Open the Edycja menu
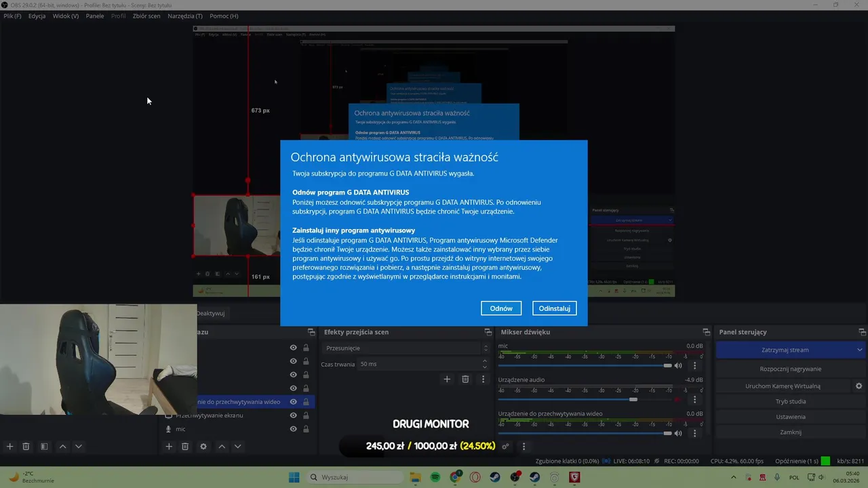 [x=37, y=16]
